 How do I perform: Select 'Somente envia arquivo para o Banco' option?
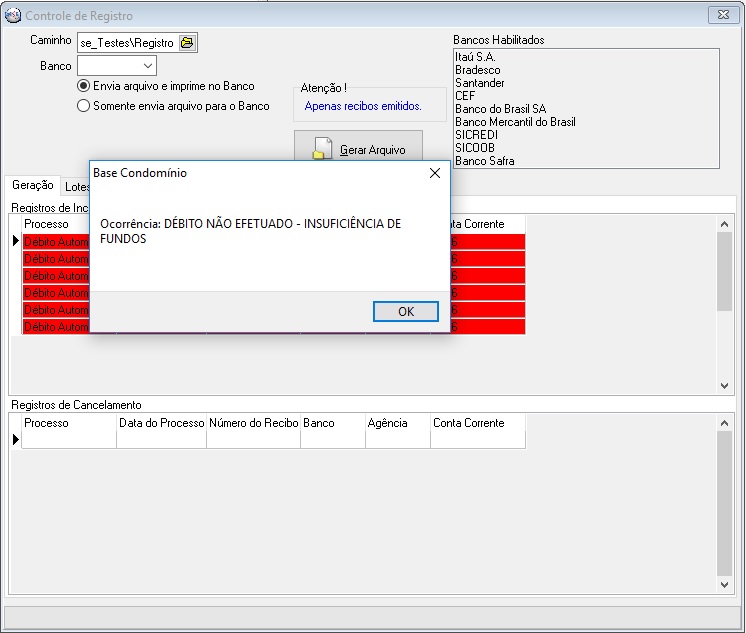click(x=84, y=105)
